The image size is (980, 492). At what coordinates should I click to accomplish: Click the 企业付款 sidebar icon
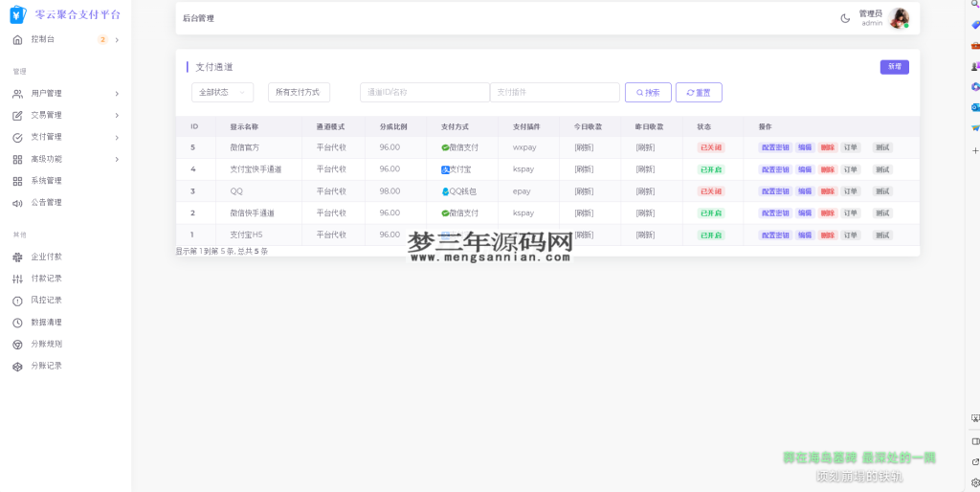[17, 257]
